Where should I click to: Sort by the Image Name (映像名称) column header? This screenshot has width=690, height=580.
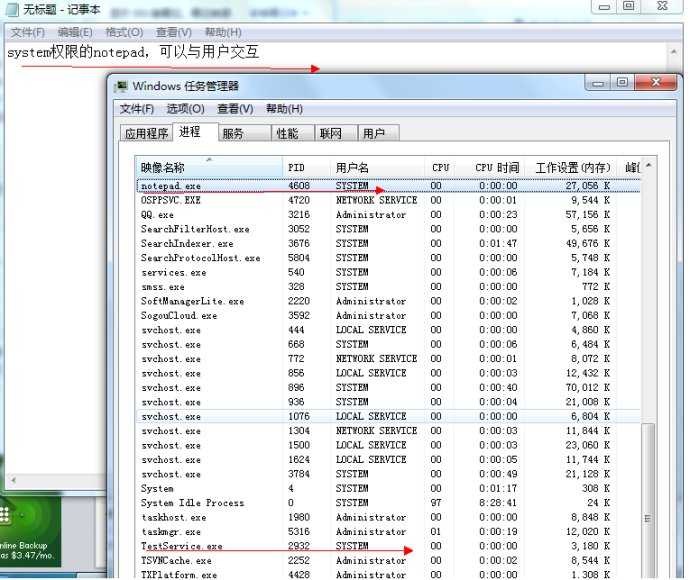[209, 167]
